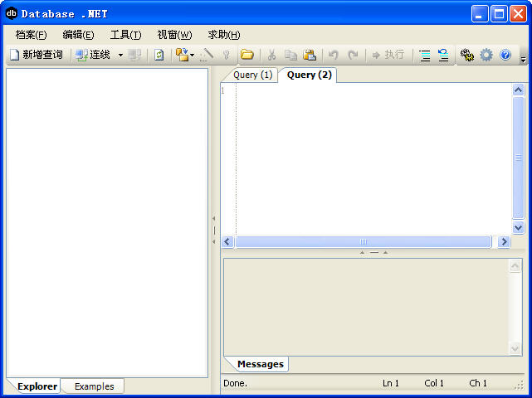This screenshot has height=398, width=532.
Task: Open the toolbar overflow options arrow
Action: pyautogui.click(x=523, y=60)
